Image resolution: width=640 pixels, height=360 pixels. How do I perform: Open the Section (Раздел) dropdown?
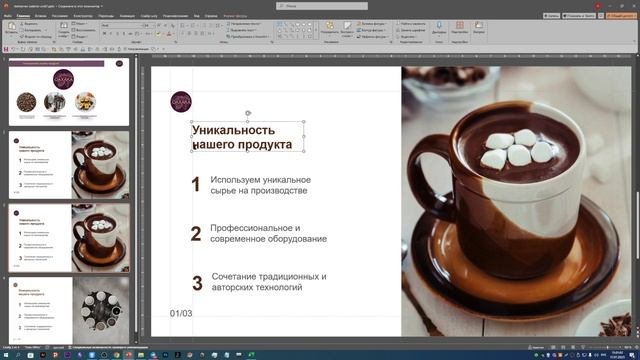tap(81, 36)
